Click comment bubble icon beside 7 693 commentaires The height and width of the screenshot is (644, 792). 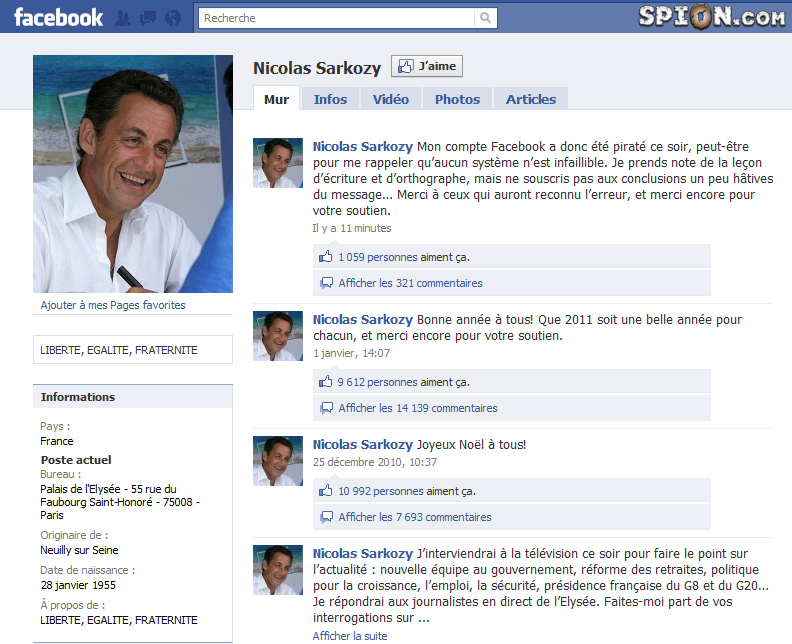(x=326, y=517)
